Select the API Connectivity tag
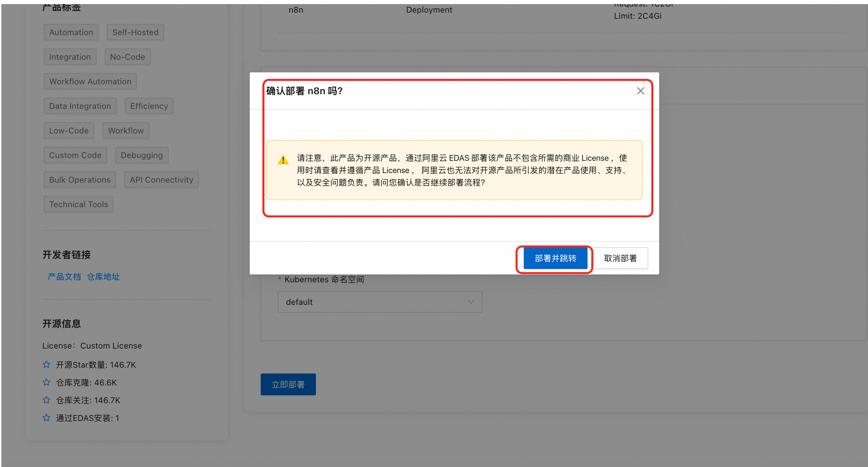Viewport: 868px width, 467px height. 161,180
